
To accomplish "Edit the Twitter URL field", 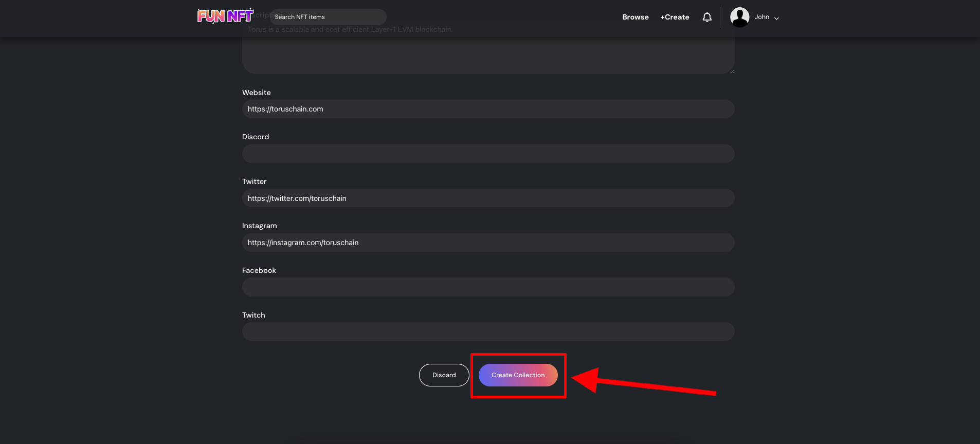I will 488,198.
